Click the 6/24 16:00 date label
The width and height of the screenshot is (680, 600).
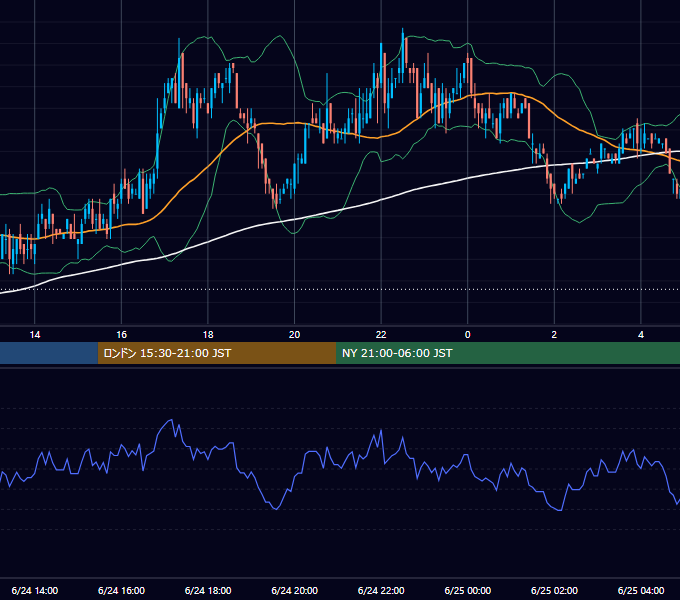(x=121, y=590)
